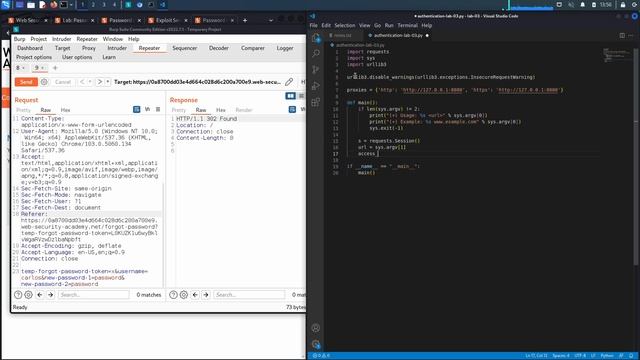
Task: Open the Terminal menu in VS Code
Action: pos(407,25)
